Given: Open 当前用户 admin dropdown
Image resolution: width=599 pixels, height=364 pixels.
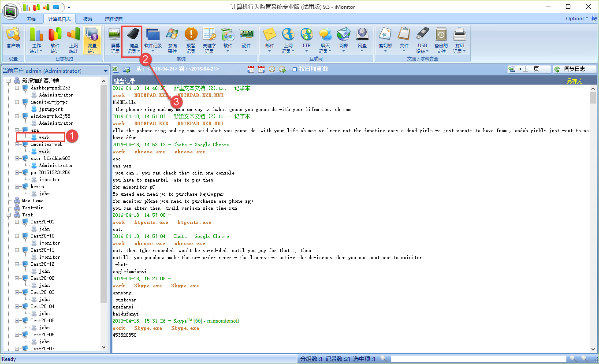Looking at the screenshot, I should point(106,71).
